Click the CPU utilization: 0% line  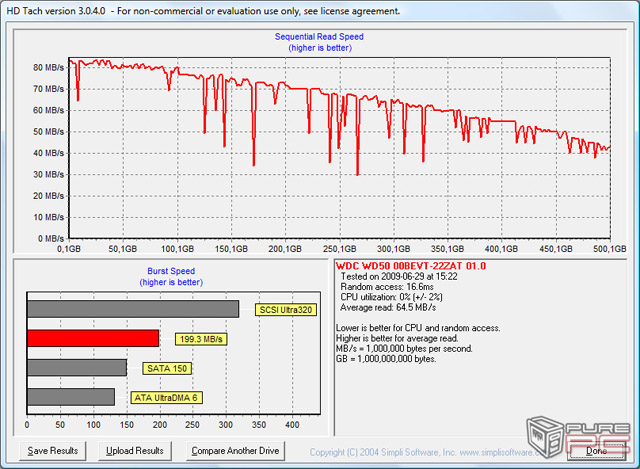click(x=391, y=297)
